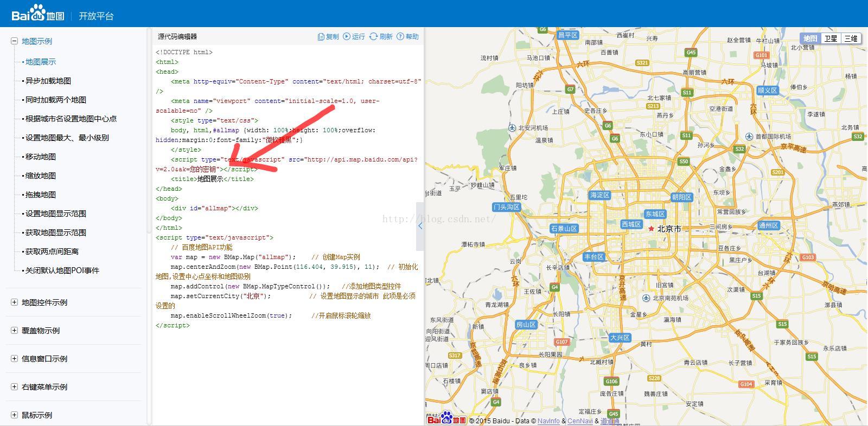Click the Beijing red star marker
The height and width of the screenshot is (426, 868).
[x=651, y=229]
